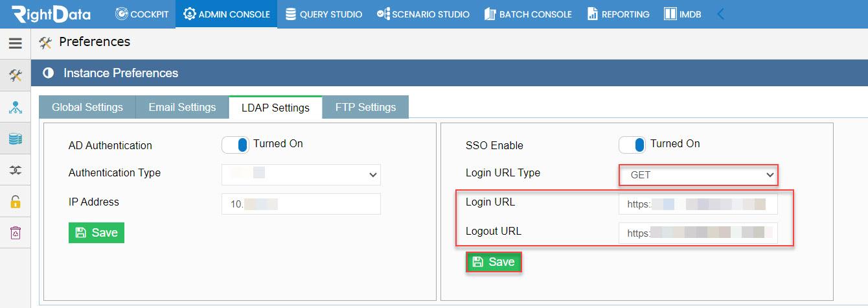Open the hamburger menu in the sidebar
This screenshot has height=308, width=868.
pyautogui.click(x=16, y=44)
